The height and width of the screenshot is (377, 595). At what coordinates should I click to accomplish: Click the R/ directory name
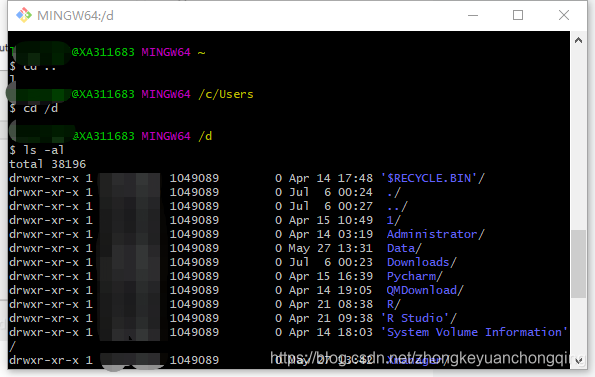click(x=394, y=304)
